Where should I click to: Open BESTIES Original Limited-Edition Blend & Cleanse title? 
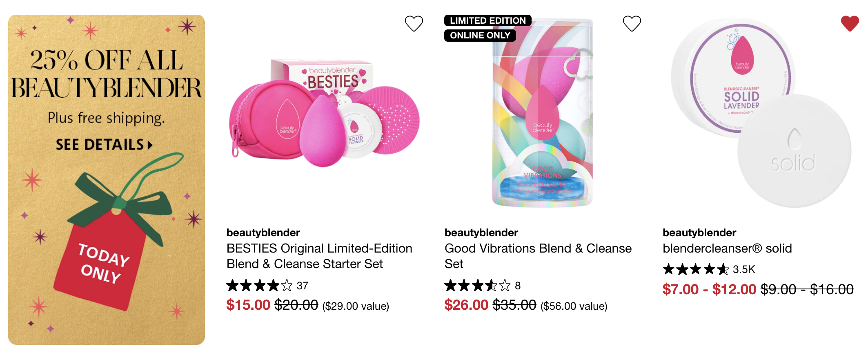click(319, 256)
